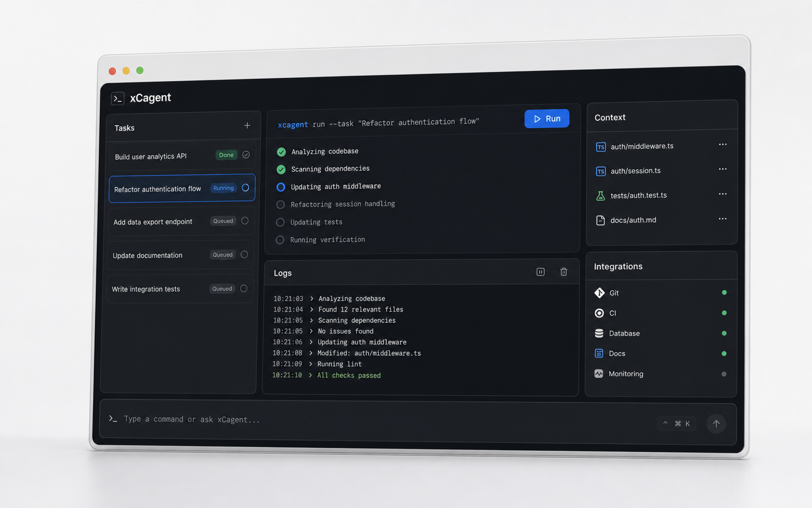Screen dimensions: 812x508
Task: Click empty circle for Updating tests step
Action: [x=280, y=222]
